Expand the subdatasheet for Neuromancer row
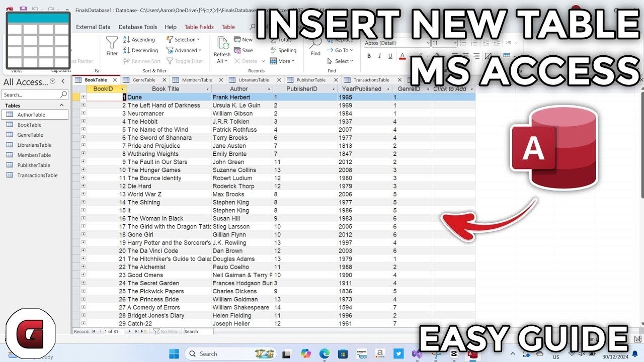 click(x=83, y=113)
